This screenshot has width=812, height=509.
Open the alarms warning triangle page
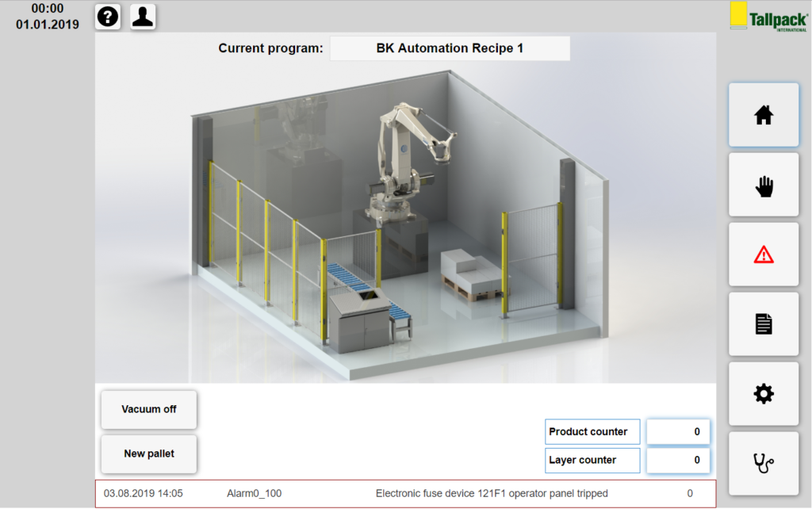click(x=763, y=254)
